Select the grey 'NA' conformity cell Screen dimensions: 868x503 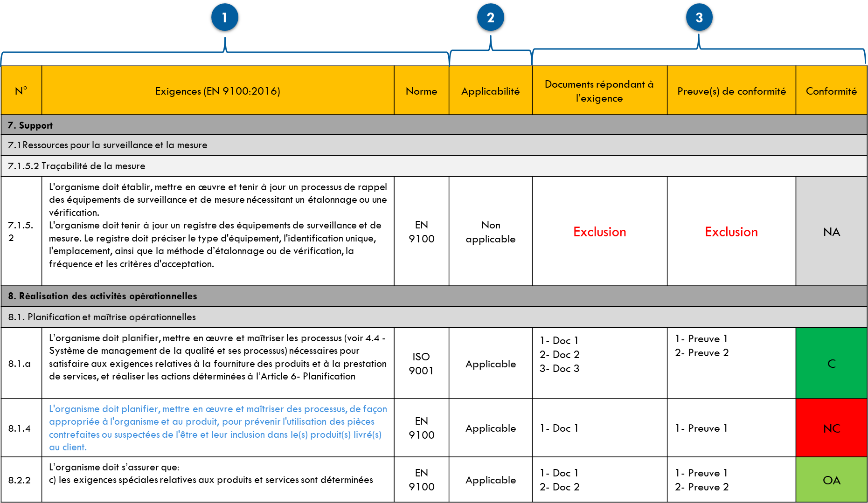(831, 231)
